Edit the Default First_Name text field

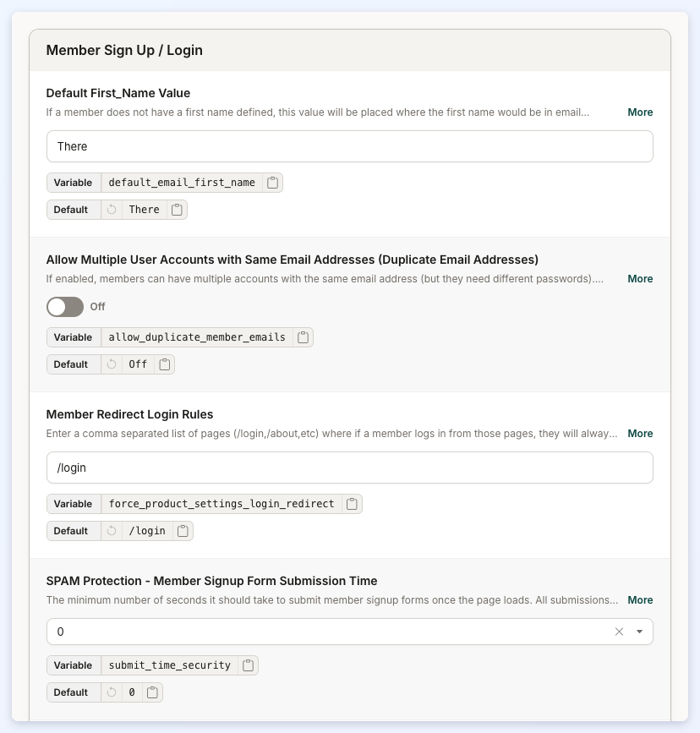(350, 146)
